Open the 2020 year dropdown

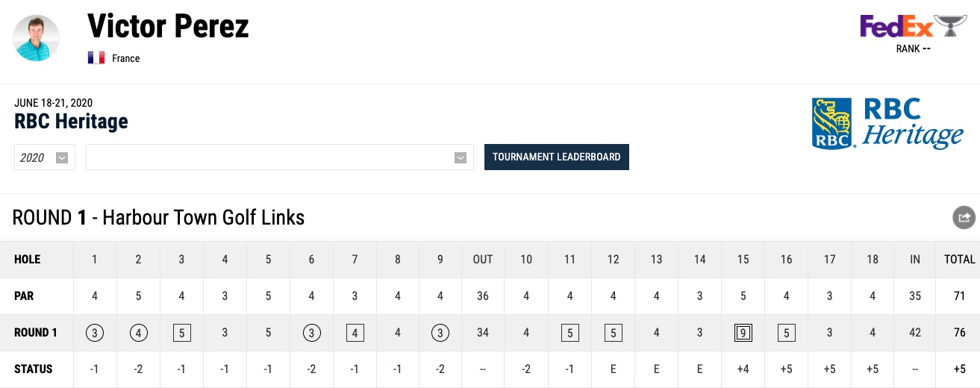[x=45, y=157]
